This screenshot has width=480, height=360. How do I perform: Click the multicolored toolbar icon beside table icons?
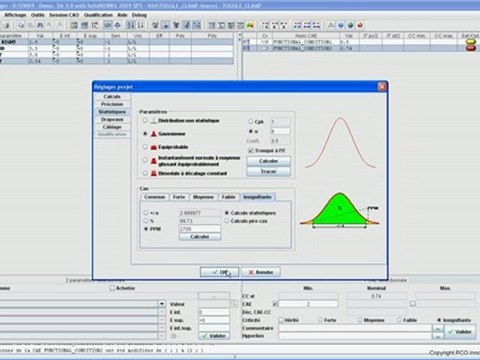coord(250,25)
